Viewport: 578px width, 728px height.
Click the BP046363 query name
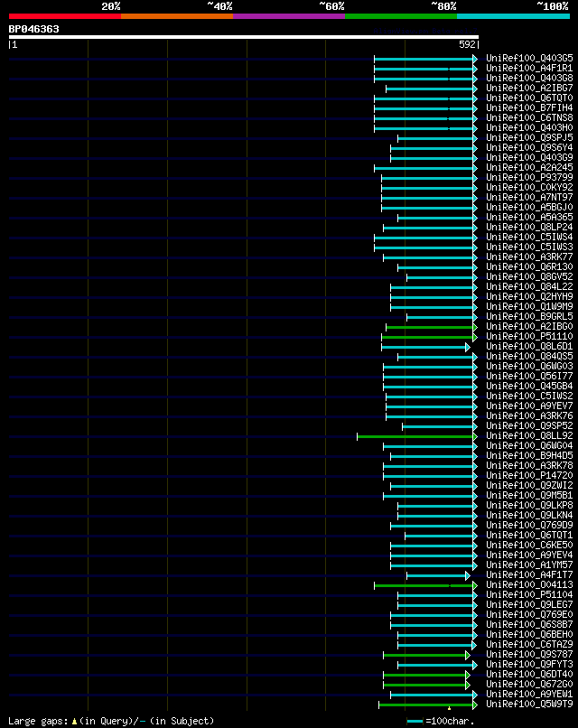coord(34,29)
